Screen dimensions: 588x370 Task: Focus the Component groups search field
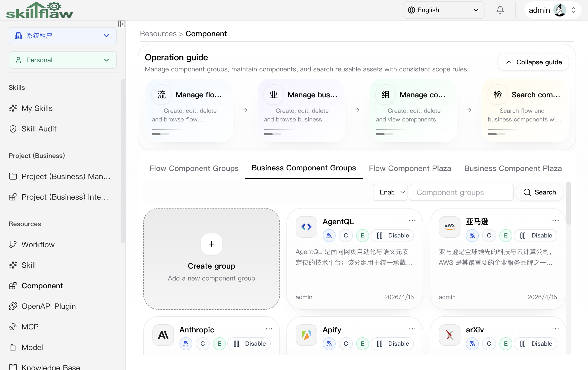point(462,192)
